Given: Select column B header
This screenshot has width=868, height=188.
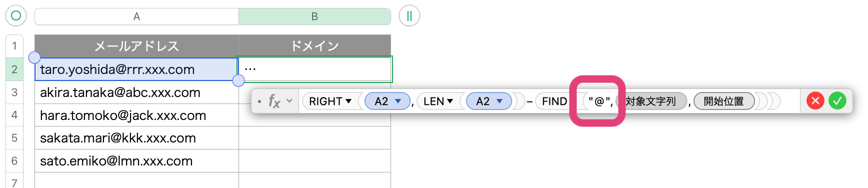Looking at the screenshot, I should 314,16.
